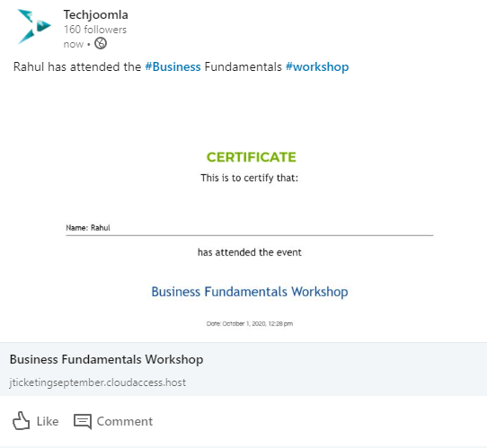487x448 pixels.
Task: Click the post time 'now' label
Action: [x=74, y=44]
